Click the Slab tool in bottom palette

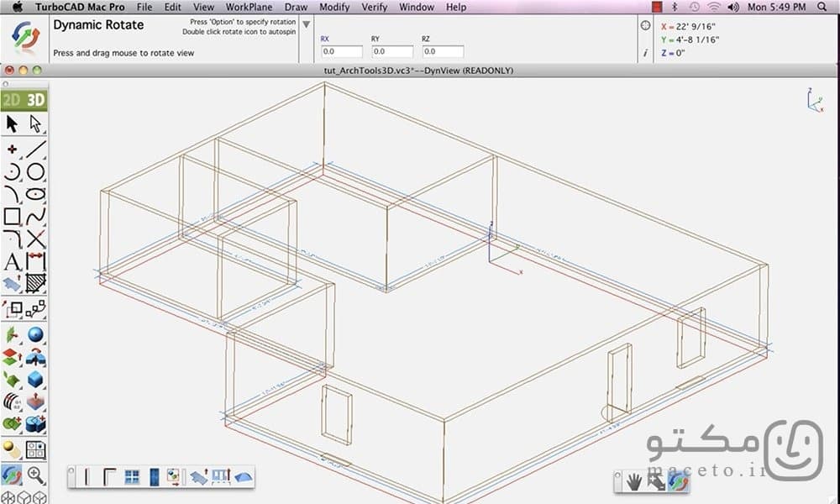point(199,476)
